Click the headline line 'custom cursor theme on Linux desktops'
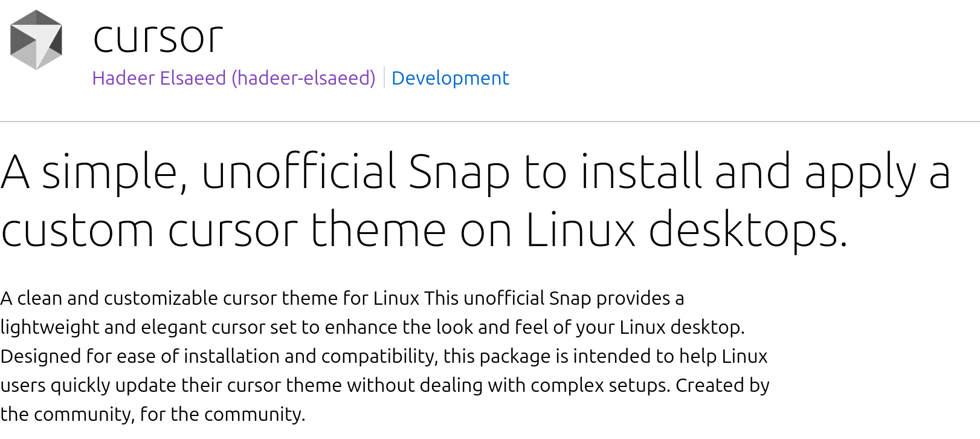 point(424,230)
